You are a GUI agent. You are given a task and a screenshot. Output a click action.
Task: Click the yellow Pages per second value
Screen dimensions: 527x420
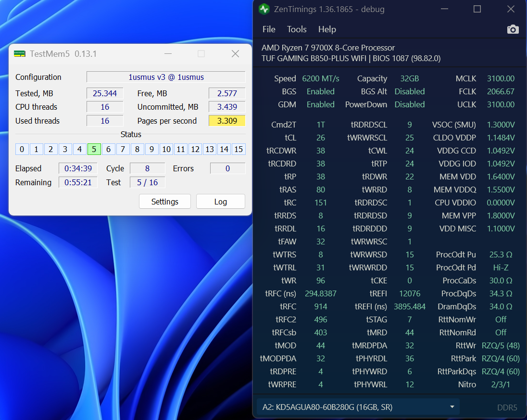pyautogui.click(x=227, y=121)
